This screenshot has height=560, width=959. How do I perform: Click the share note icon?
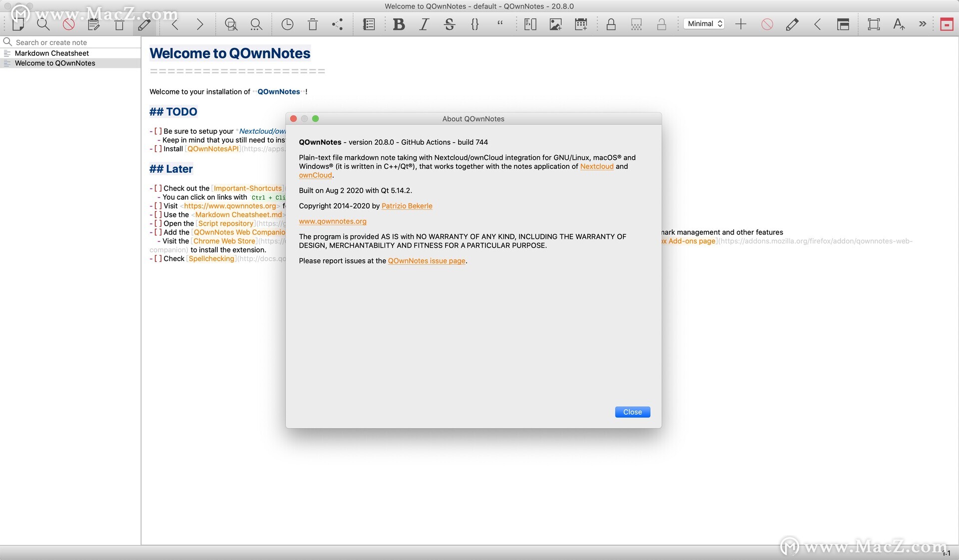click(338, 24)
